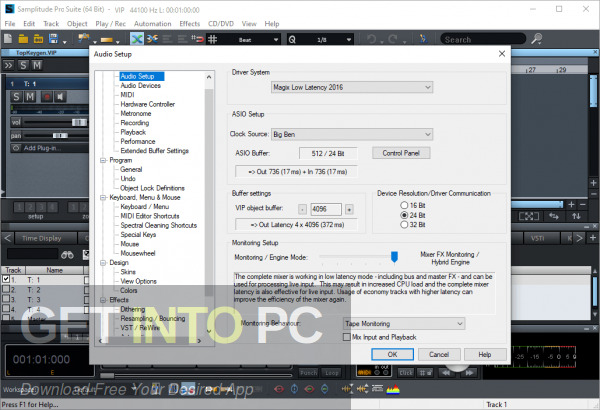The width and height of the screenshot is (600, 410).
Task: Open the Automation menu
Action: click(152, 24)
